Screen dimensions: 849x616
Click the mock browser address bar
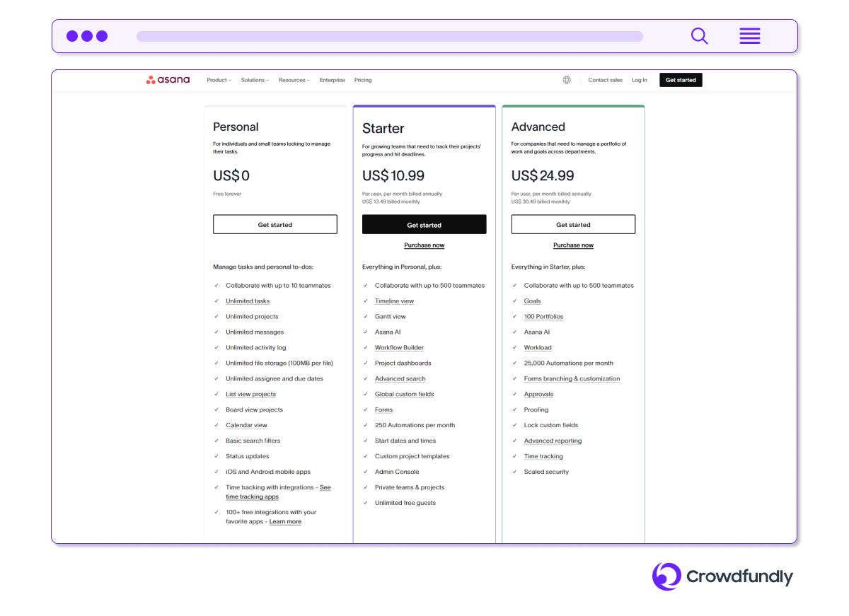[x=389, y=36]
